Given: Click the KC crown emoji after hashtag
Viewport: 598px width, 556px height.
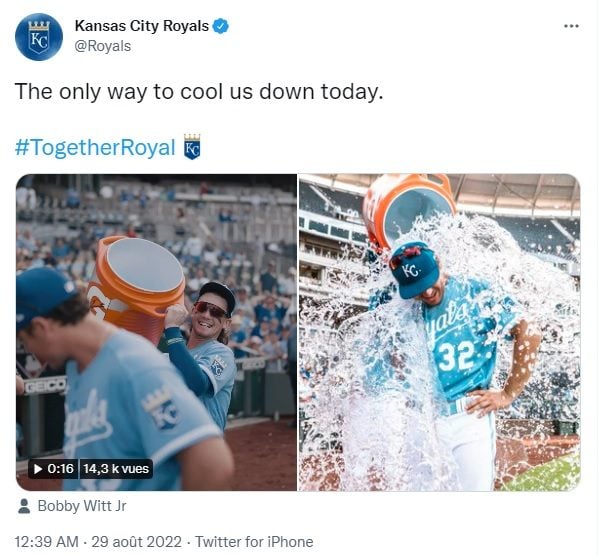Looking at the screenshot, I should click(192, 146).
